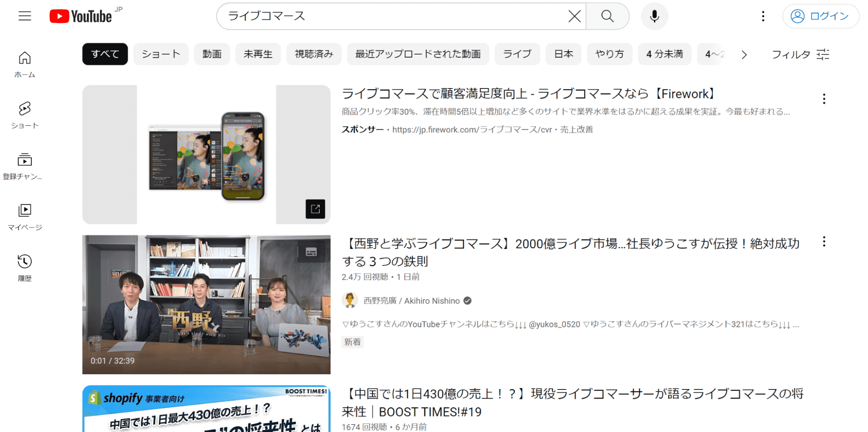Click Firework ad description text
Viewport: 868px width, 432px height.
[x=565, y=111]
